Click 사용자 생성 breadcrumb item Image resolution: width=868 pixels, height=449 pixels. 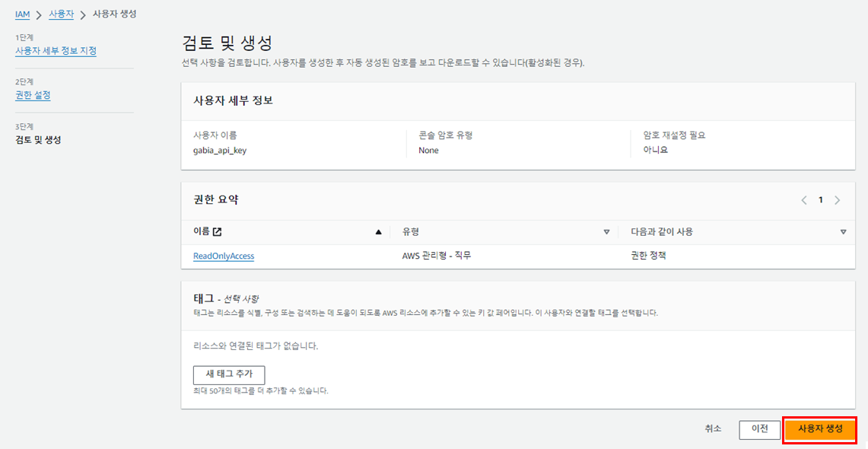click(115, 14)
